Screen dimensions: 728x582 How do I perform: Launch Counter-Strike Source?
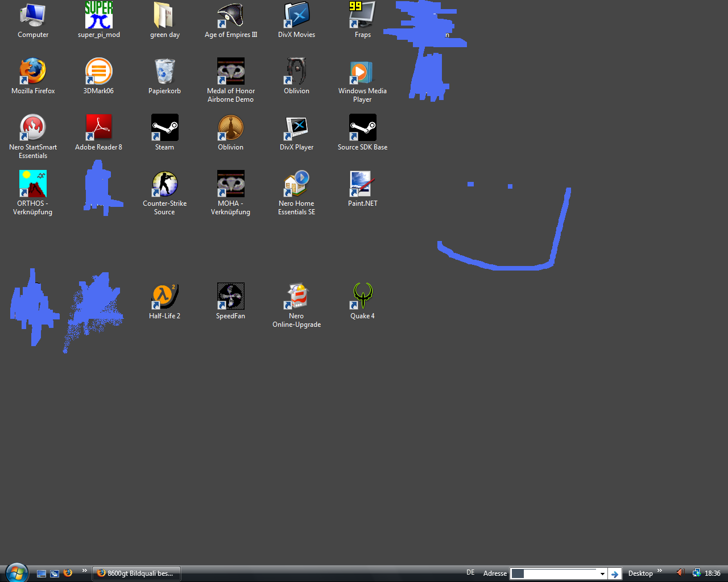pos(165,193)
